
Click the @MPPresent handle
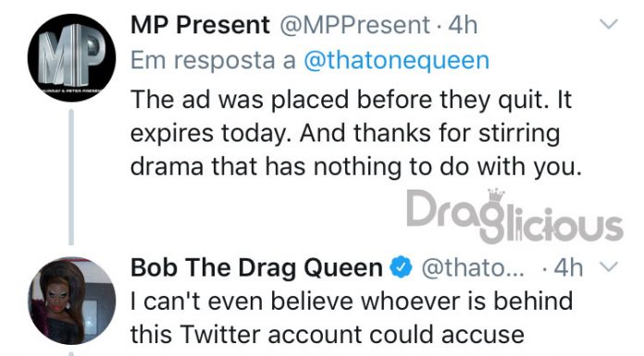pyautogui.click(x=355, y=26)
